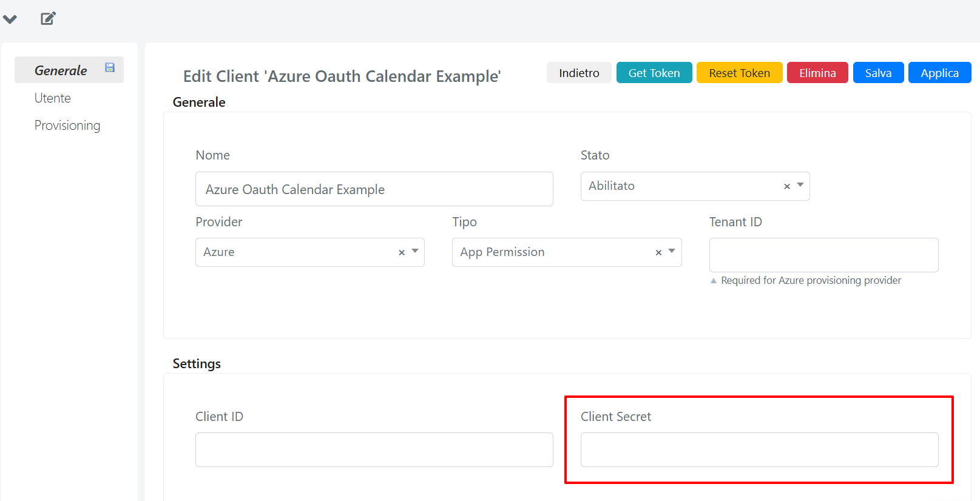Open the Provisioning section

click(x=67, y=126)
